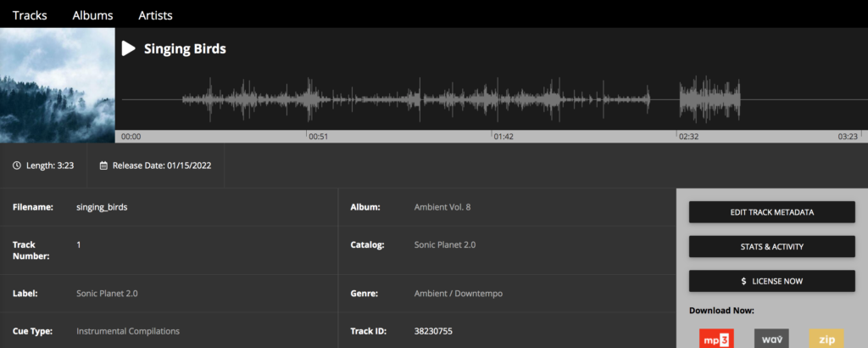Screen dimensions: 868x348
Task: Open the Tracks tab
Action: point(30,15)
